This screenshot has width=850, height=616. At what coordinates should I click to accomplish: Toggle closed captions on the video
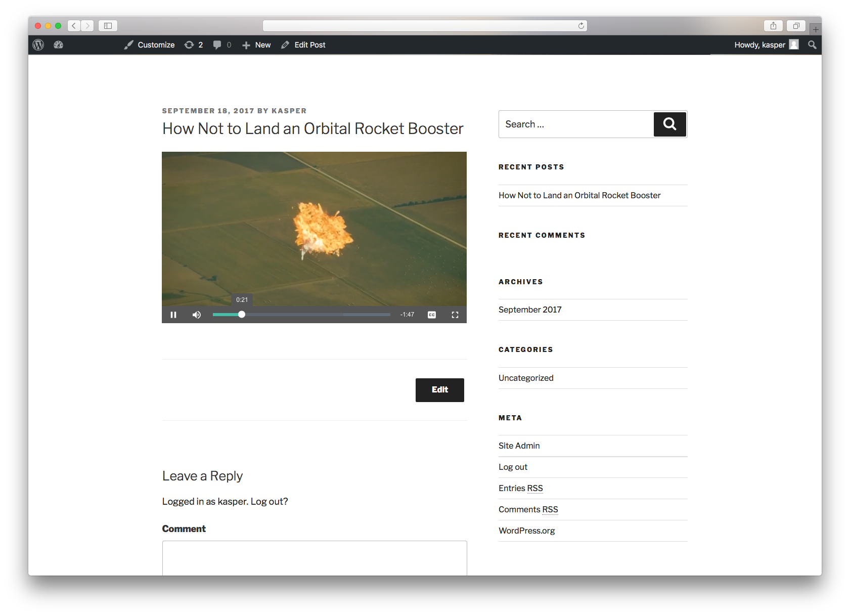(431, 315)
